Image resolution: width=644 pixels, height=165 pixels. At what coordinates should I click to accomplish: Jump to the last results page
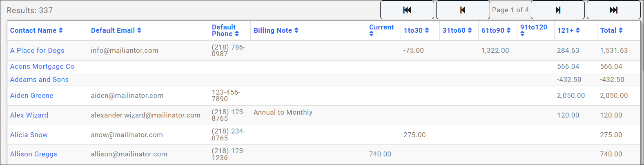[613, 10]
